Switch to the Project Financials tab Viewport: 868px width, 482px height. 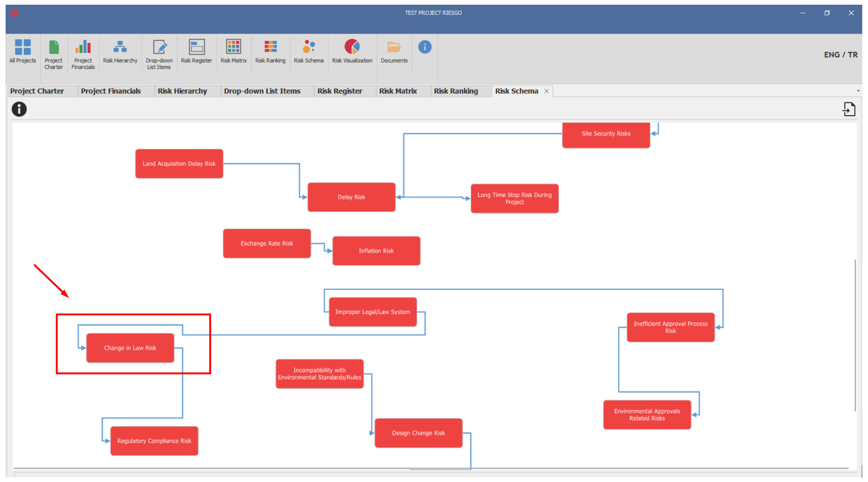[111, 91]
